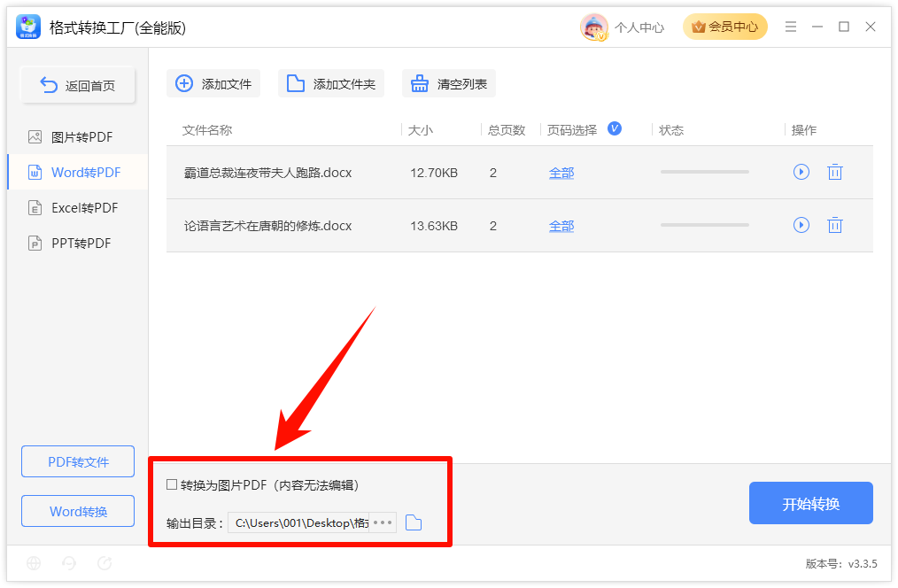Enable 转换为图片PDF checkbox
Image resolution: width=898 pixels, height=588 pixels.
point(172,485)
